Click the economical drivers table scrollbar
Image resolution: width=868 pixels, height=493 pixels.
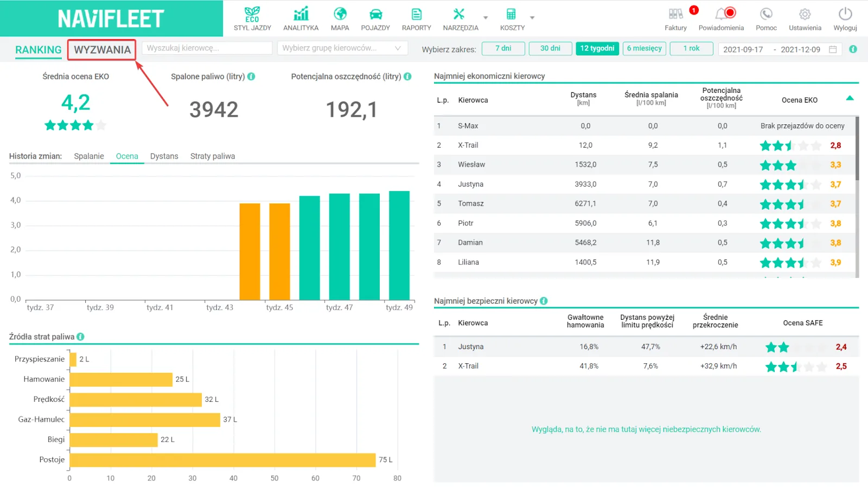coord(857,148)
